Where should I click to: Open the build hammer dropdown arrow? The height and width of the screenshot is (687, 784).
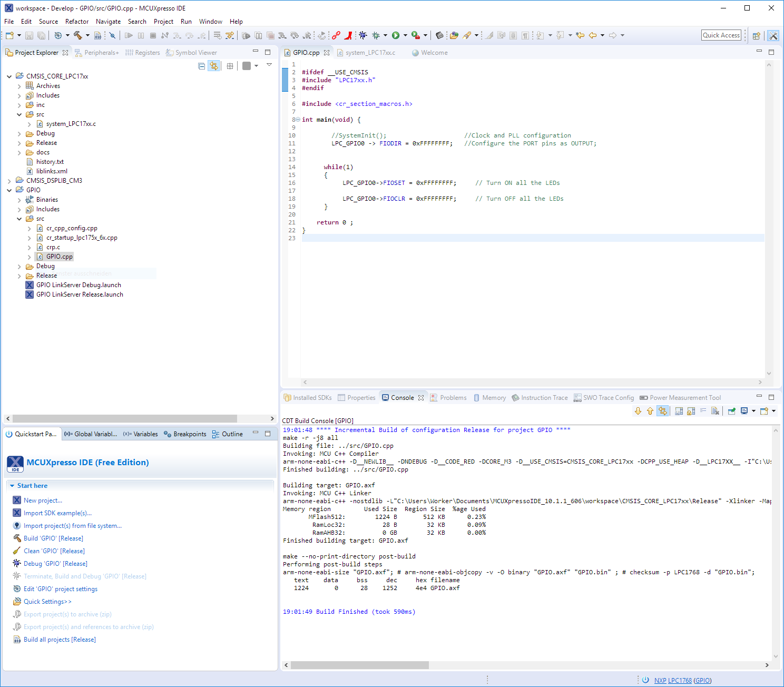point(87,35)
